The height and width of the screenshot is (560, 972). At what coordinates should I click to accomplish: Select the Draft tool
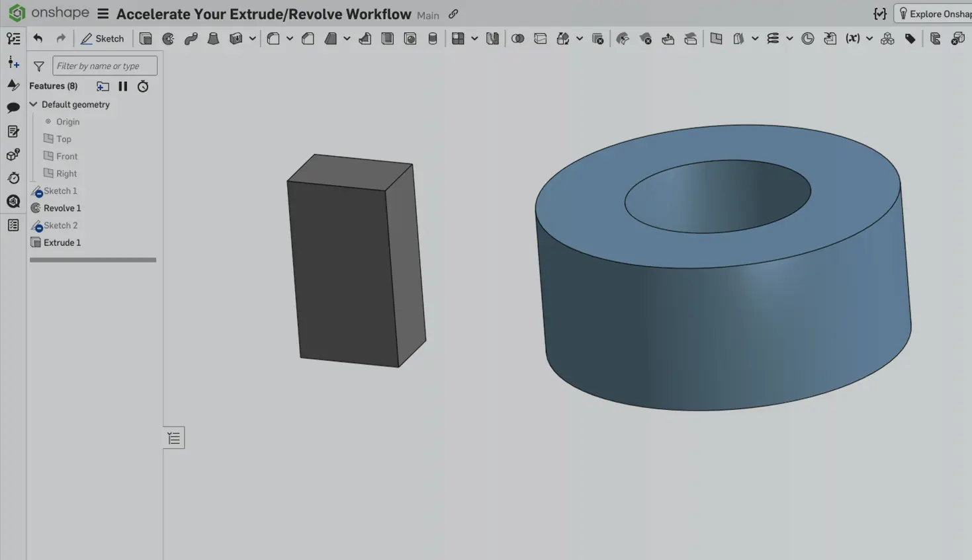330,38
